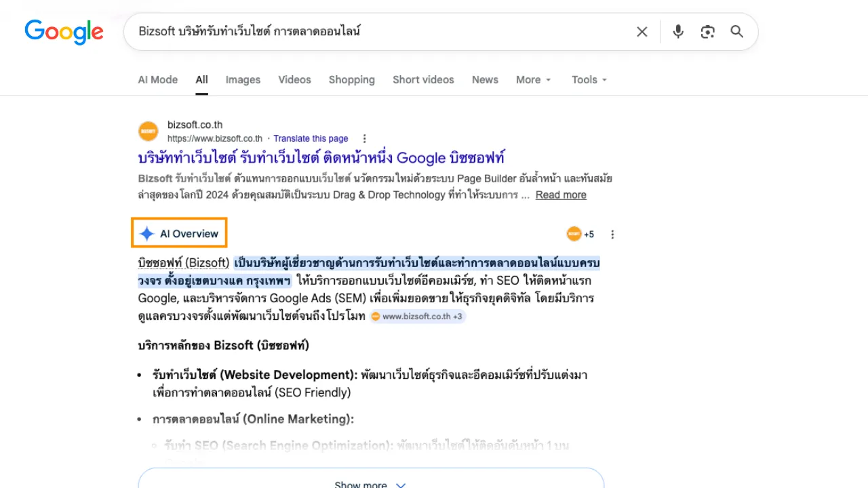Click the AI Overview sparkle icon
This screenshot has height=488, width=868.
tap(146, 234)
